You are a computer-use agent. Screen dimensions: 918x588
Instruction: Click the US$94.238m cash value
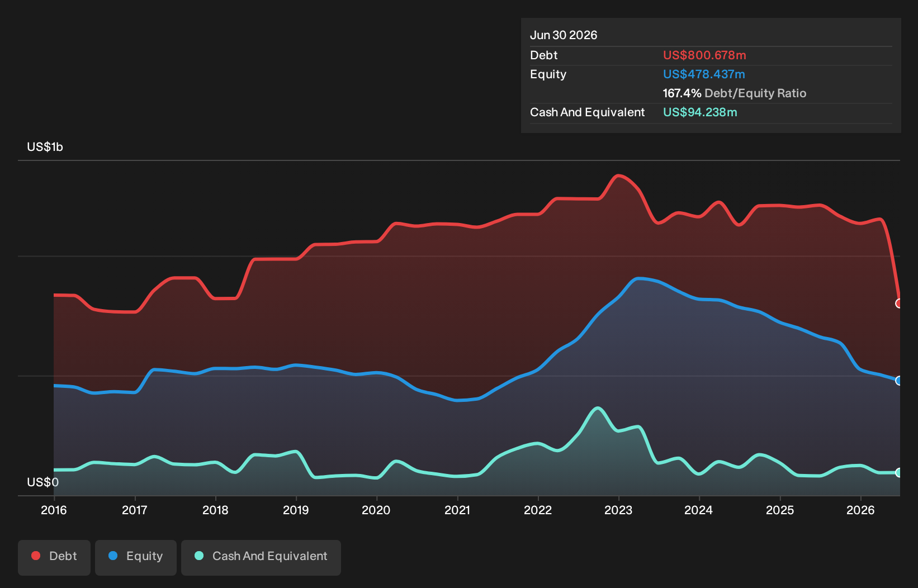point(700,112)
